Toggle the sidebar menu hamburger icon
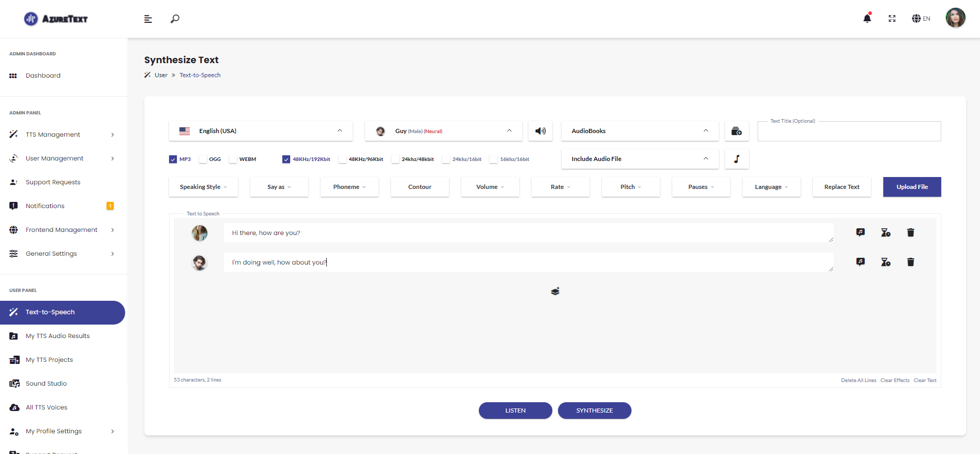 (x=148, y=19)
